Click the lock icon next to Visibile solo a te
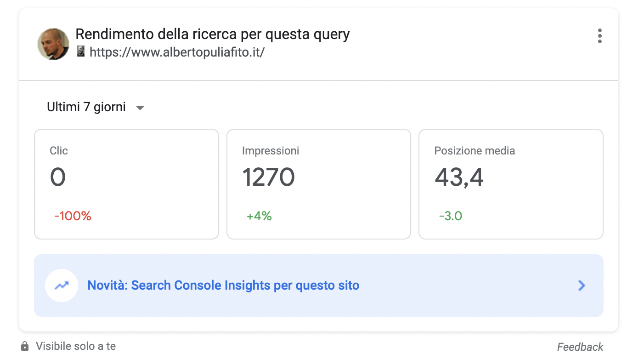 point(25,346)
